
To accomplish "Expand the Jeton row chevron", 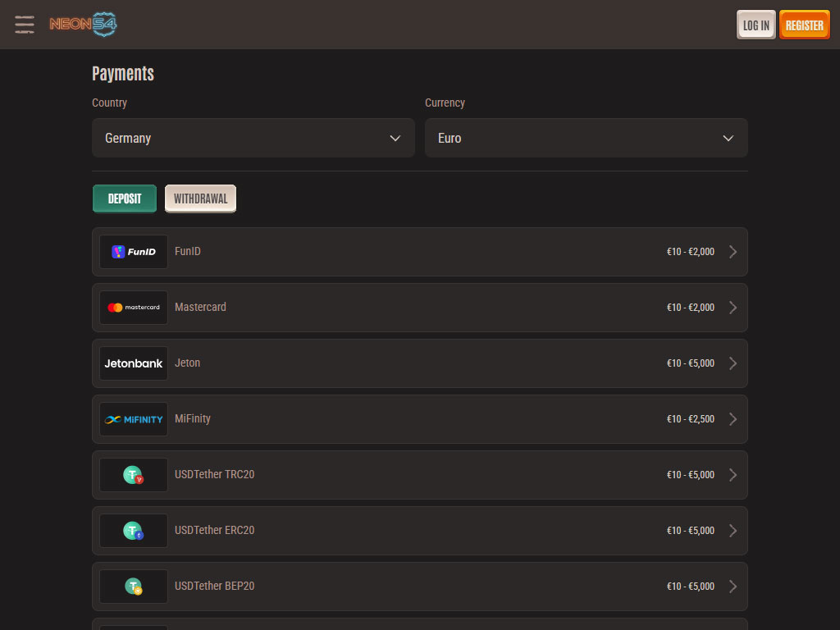I will pos(733,363).
